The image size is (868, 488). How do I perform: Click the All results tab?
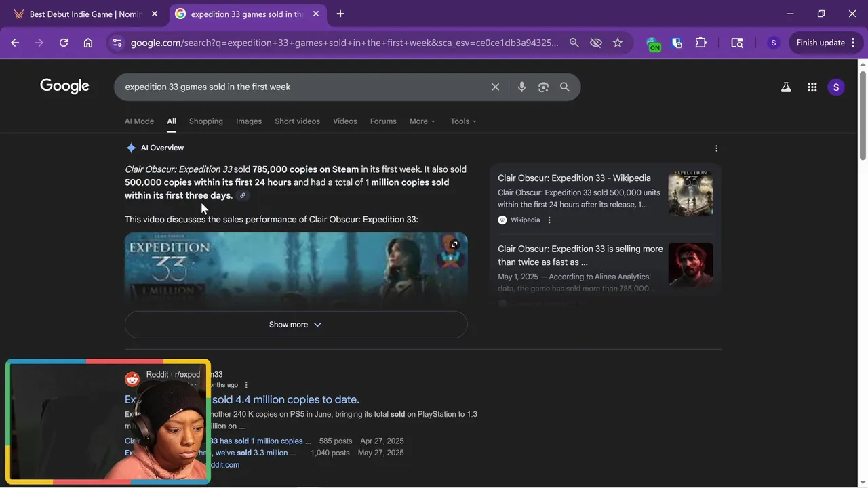[x=172, y=121]
